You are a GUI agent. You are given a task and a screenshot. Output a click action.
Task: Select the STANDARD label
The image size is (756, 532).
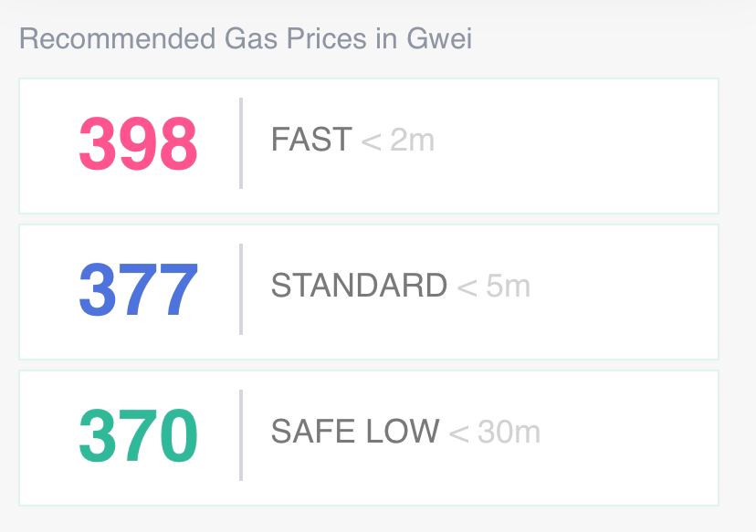359,286
